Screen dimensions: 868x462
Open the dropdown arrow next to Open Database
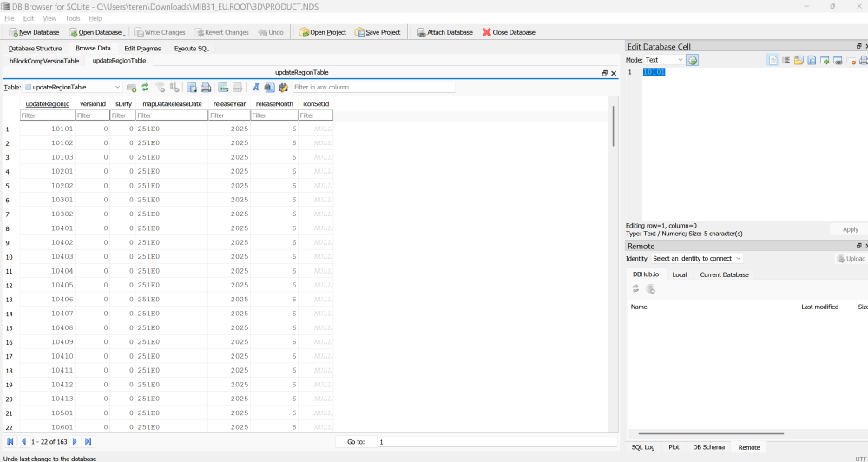coord(124,34)
